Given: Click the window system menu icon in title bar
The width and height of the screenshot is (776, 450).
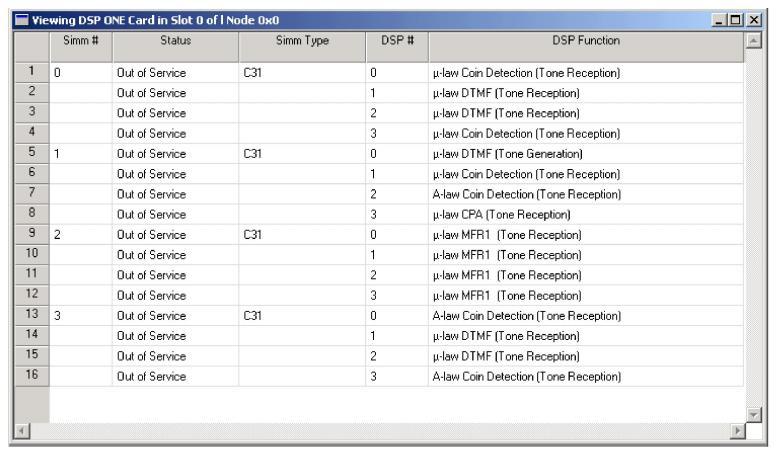Looking at the screenshot, I should pyautogui.click(x=11, y=20).
